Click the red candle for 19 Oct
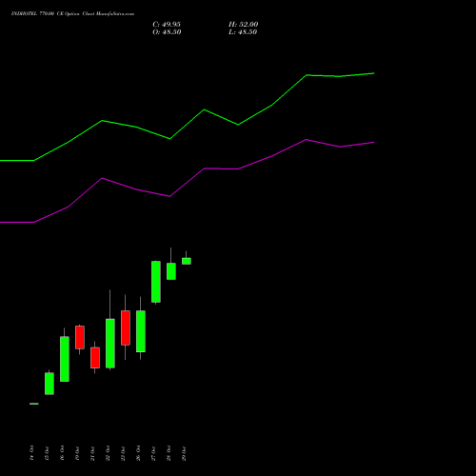The image size is (476, 476). click(80, 337)
